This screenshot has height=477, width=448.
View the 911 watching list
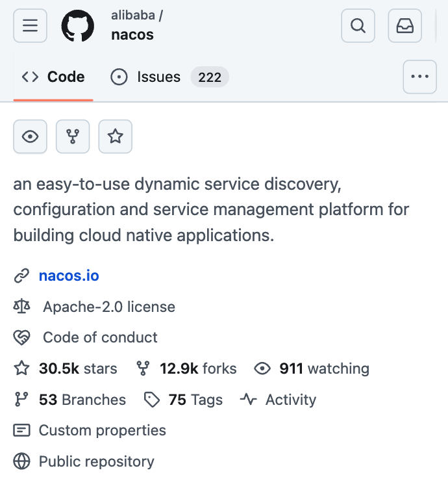pos(324,368)
